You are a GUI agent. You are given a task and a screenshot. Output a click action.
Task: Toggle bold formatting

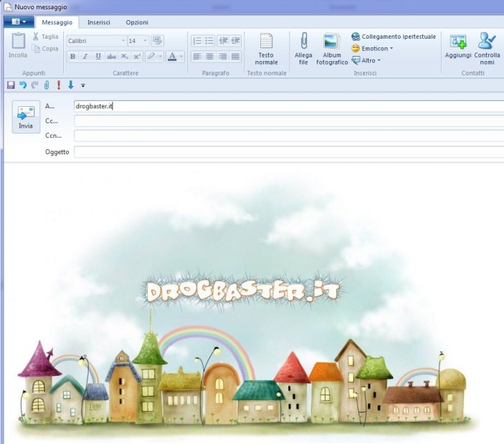point(72,57)
